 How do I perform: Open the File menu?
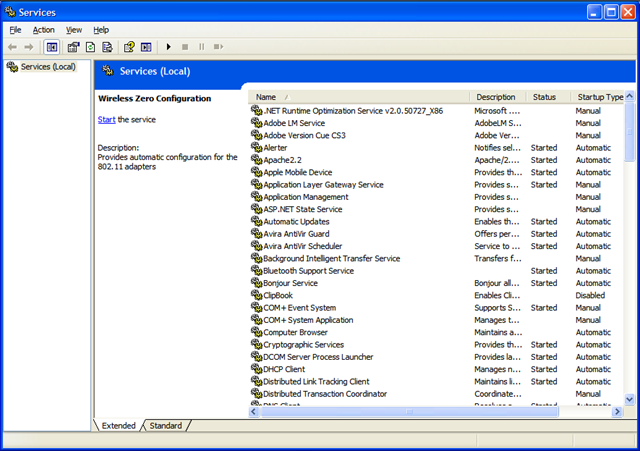pos(15,30)
